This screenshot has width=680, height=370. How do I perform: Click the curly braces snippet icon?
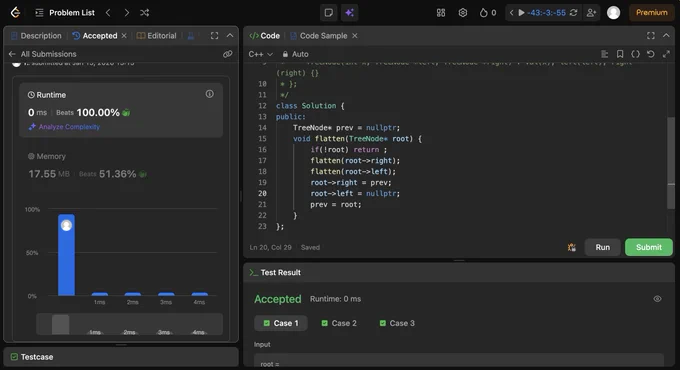click(x=635, y=54)
